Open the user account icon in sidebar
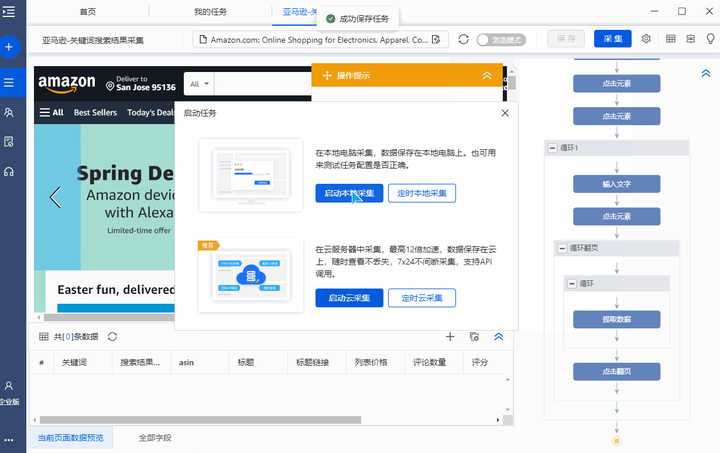The width and height of the screenshot is (720, 453). pyautogui.click(x=9, y=386)
